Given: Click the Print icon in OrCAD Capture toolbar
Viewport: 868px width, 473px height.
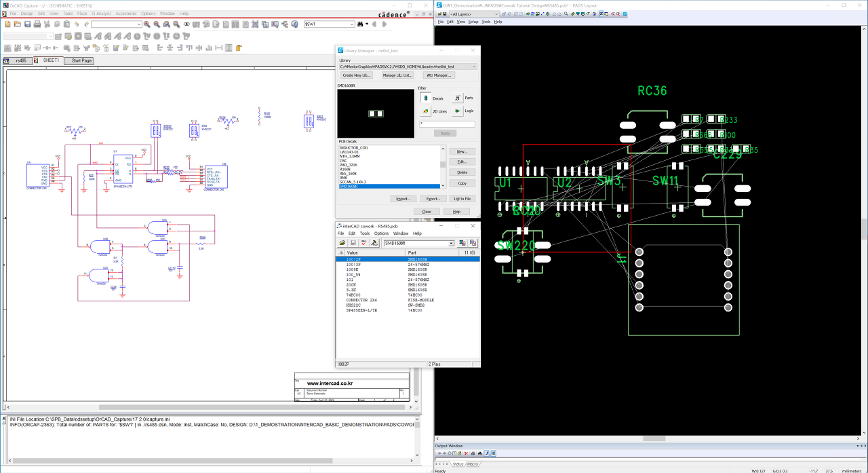Looking at the screenshot, I should (x=37, y=24).
